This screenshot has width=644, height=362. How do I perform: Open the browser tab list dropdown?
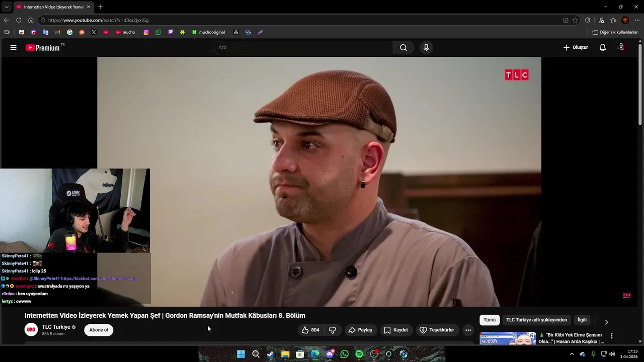pyautogui.click(x=7, y=7)
